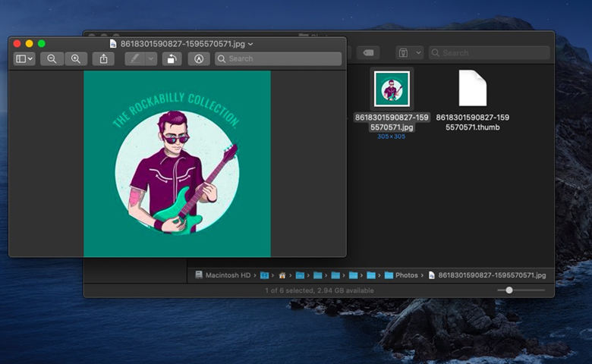Focus the Finder window's Search field
Screen dimensions: 592x364
point(489,53)
